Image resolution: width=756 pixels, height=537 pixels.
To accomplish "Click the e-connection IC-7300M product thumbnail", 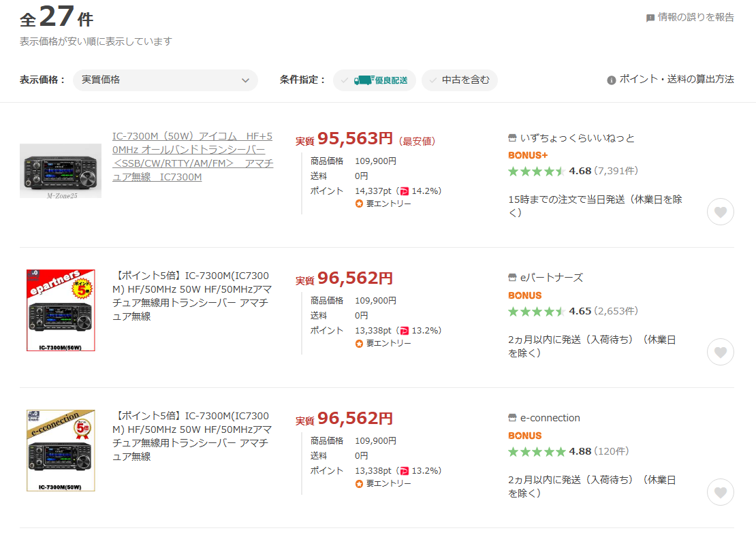I will [x=61, y=451].
